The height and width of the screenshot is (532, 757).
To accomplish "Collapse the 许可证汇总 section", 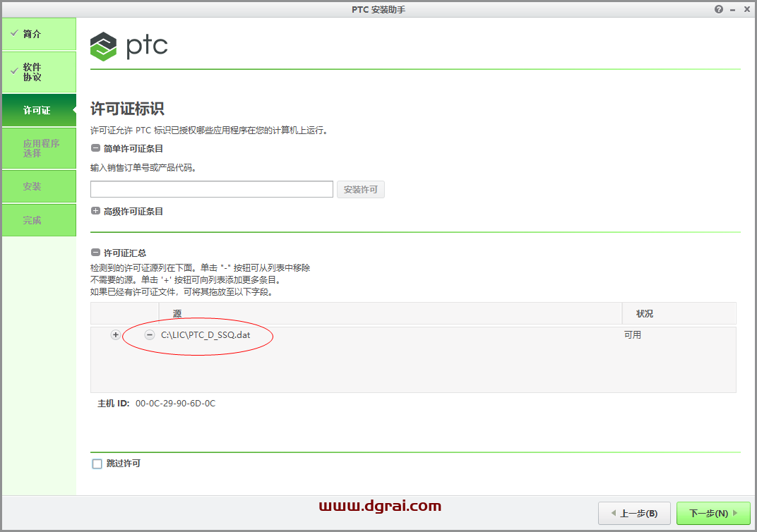I will tap(95, 253).
